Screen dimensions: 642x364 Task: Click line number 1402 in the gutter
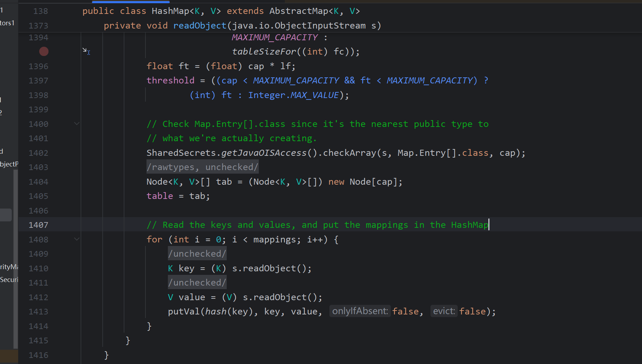tap(38, 153)
